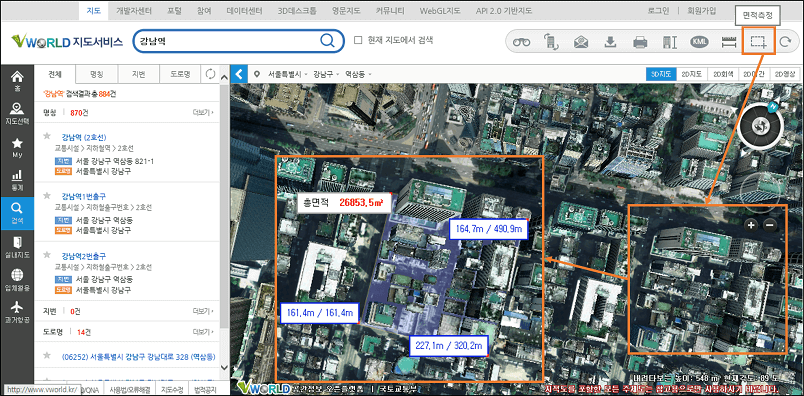Viewport: 804px width, 396px height.
Task: Select the 도로명 results tab
Action: point(180,74)
